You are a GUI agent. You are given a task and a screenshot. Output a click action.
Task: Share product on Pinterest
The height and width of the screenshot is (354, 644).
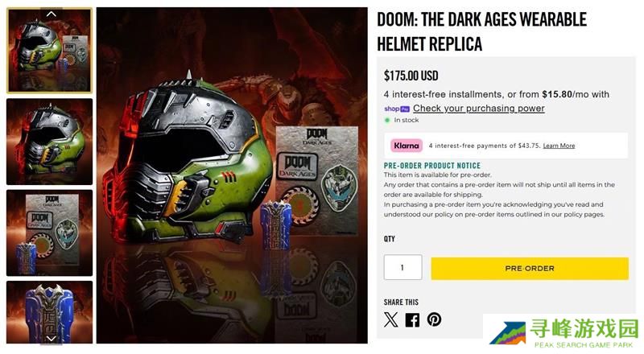[x=434, y=319]
